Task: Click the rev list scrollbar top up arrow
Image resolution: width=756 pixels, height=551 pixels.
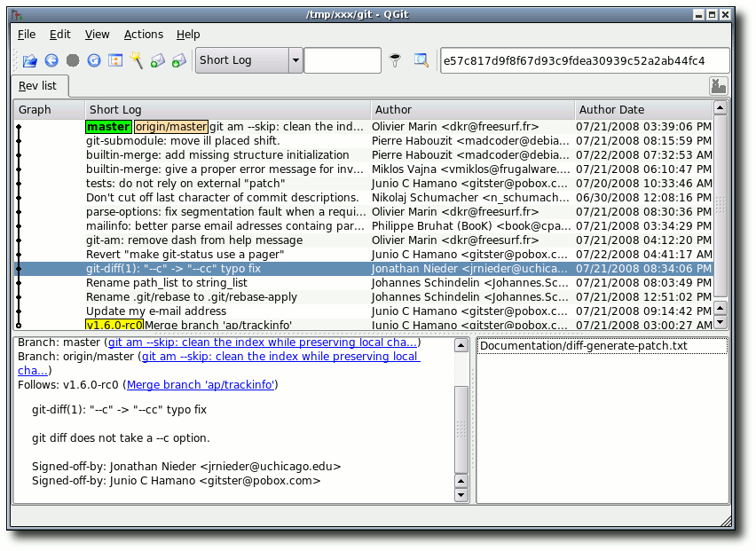Action: pyautogui.click(x=720, y=108)
